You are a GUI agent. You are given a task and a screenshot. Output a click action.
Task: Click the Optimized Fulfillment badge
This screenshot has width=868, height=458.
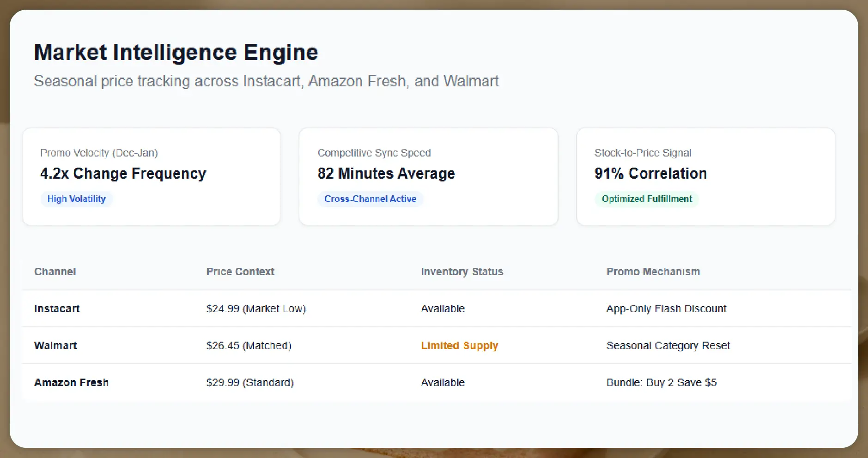(646, 199)
